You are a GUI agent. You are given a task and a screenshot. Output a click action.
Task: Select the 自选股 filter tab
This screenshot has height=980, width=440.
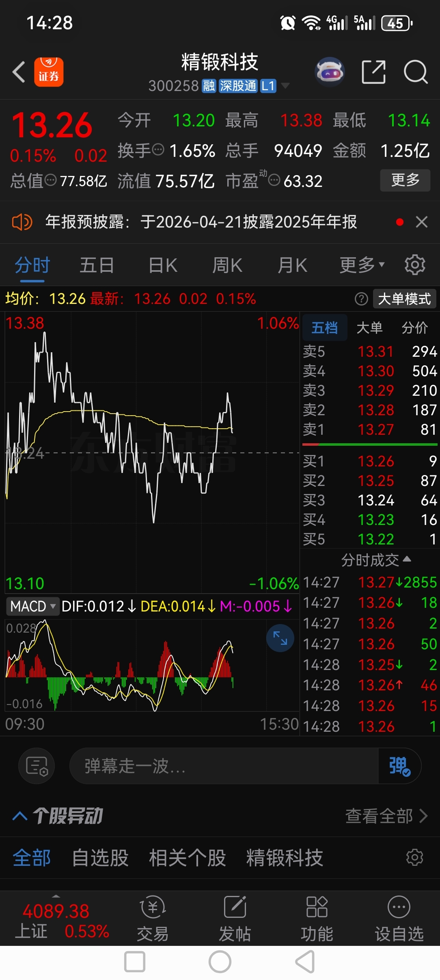100,857
